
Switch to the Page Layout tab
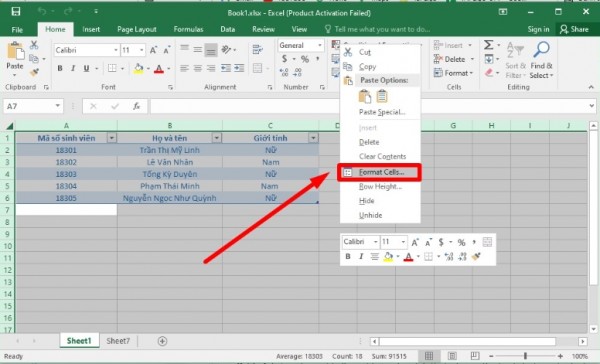coord(137,29)
